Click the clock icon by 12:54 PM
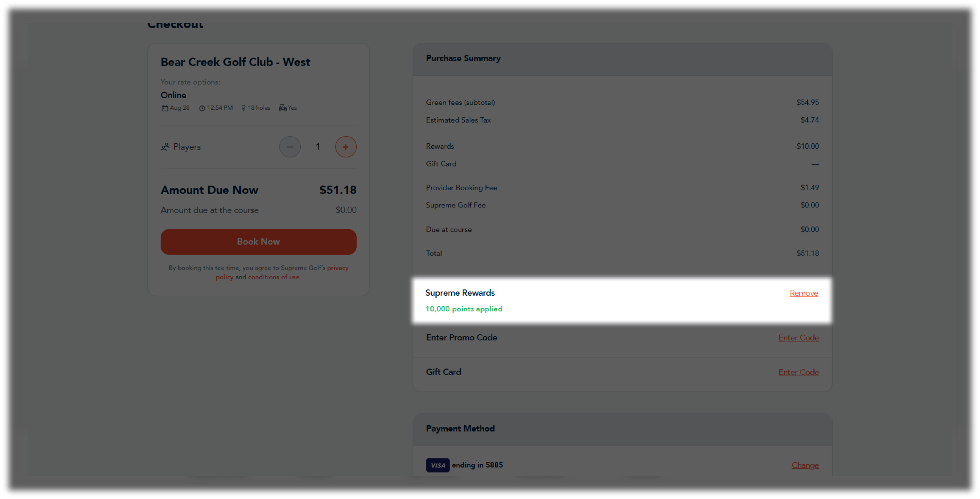980x499 pixels. pos(202,108)
